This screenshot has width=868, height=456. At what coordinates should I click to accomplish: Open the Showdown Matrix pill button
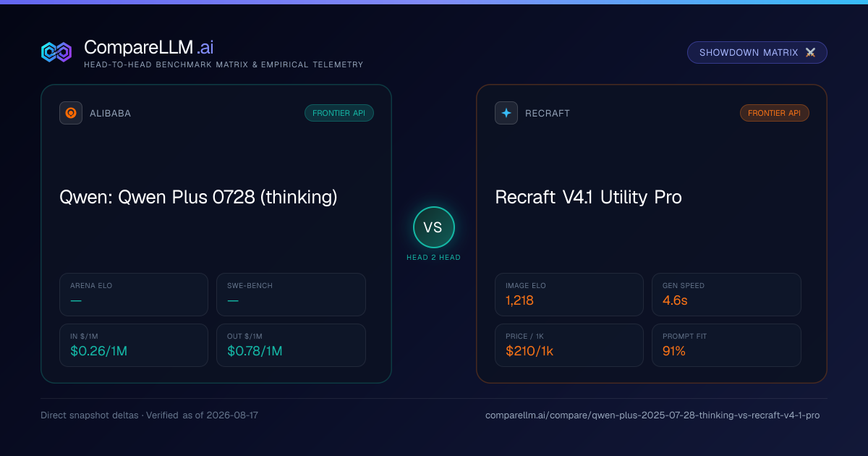click(x=757, y=53)
